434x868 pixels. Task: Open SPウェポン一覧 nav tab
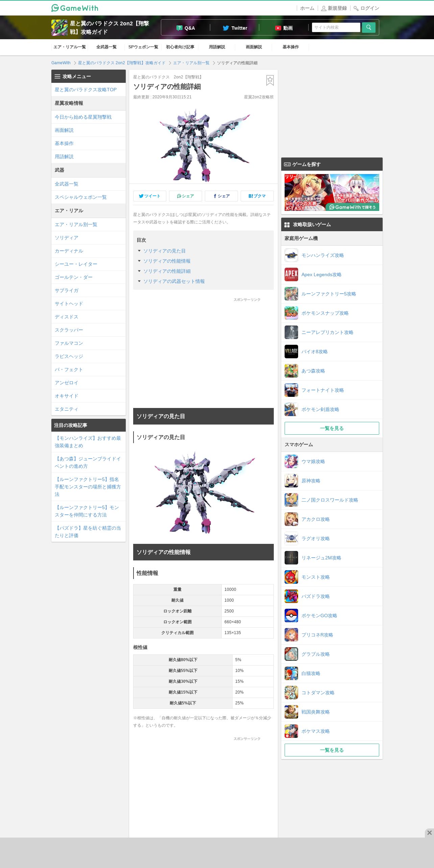[143, 47]
